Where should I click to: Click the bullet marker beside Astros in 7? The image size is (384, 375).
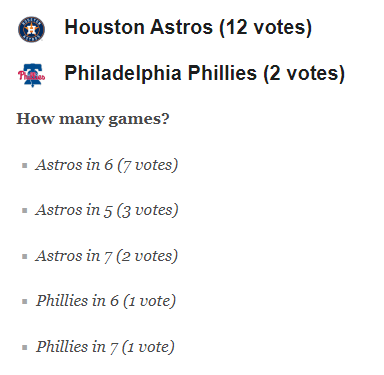point(24,256)
